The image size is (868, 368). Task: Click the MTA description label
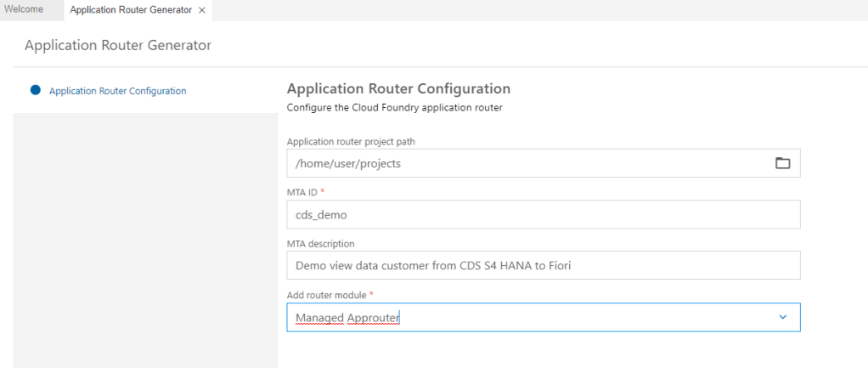(x=320, y=244)
